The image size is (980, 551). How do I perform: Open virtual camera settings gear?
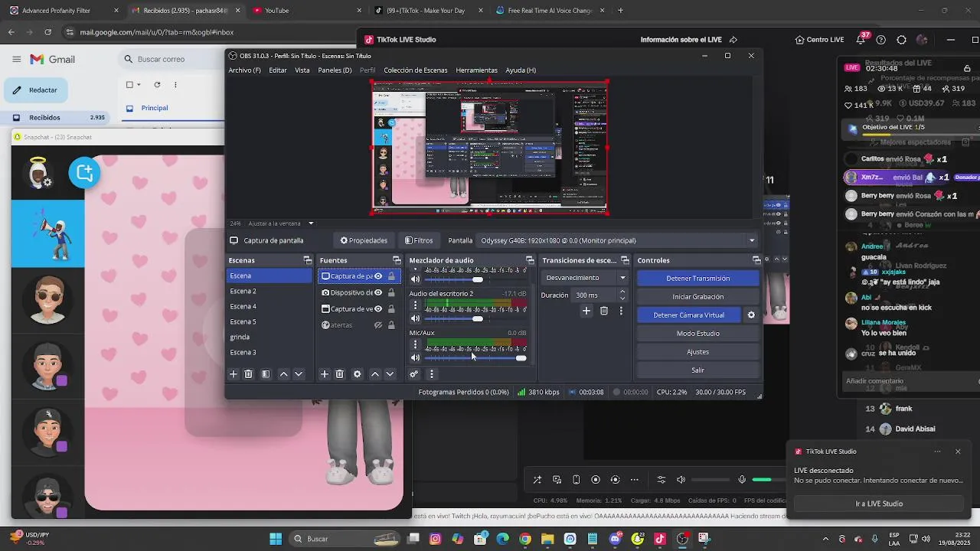pyautogui.click(x=751, y=315)
